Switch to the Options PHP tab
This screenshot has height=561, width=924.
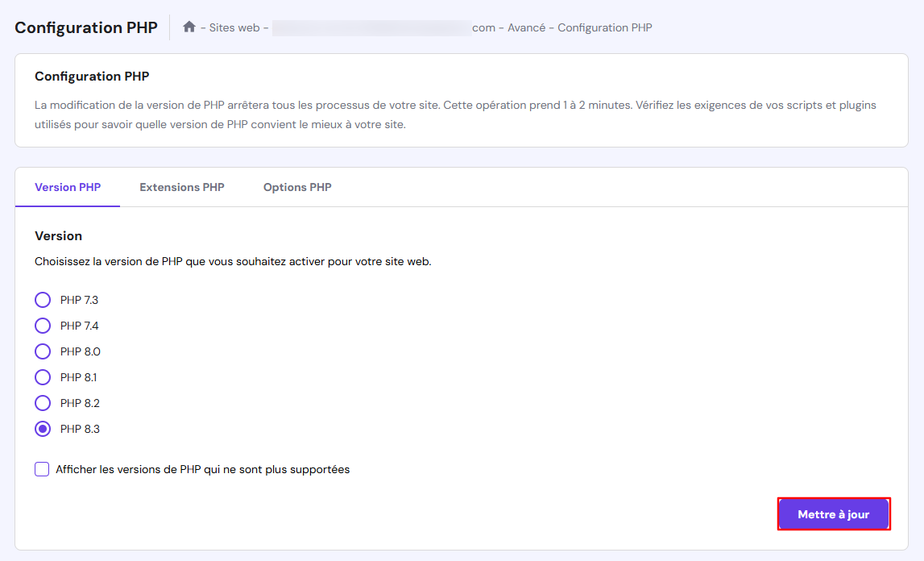point(296,187)
